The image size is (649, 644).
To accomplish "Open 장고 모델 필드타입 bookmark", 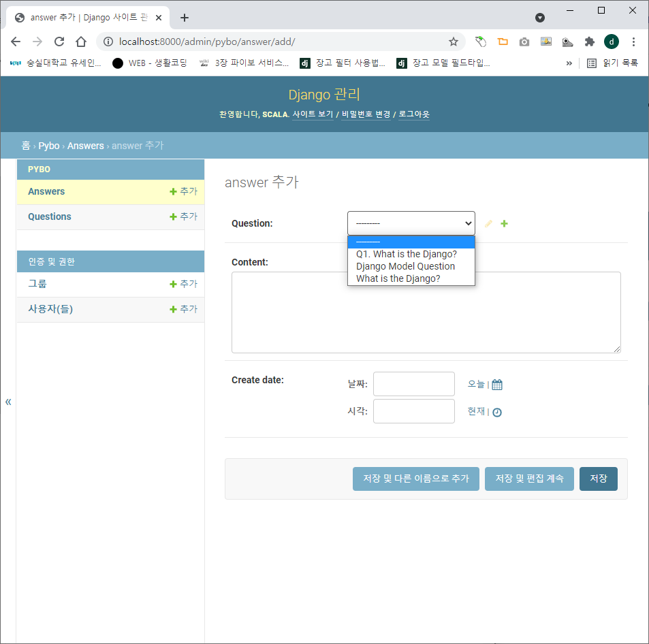I will 444,63.
